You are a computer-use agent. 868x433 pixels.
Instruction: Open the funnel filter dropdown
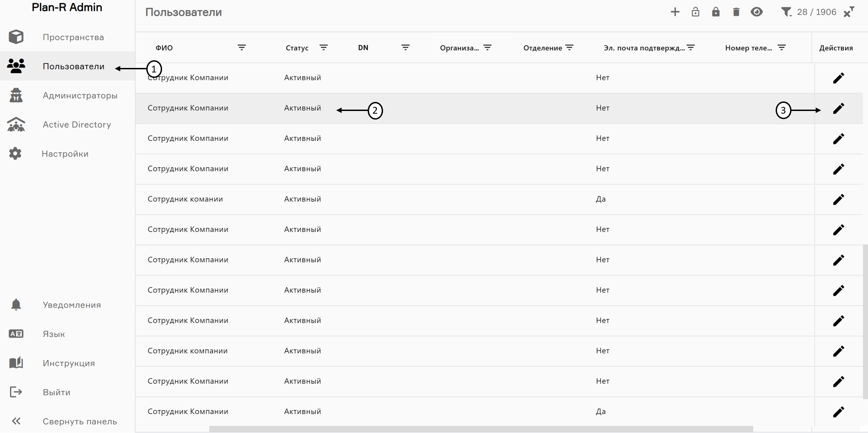[786, 12]
